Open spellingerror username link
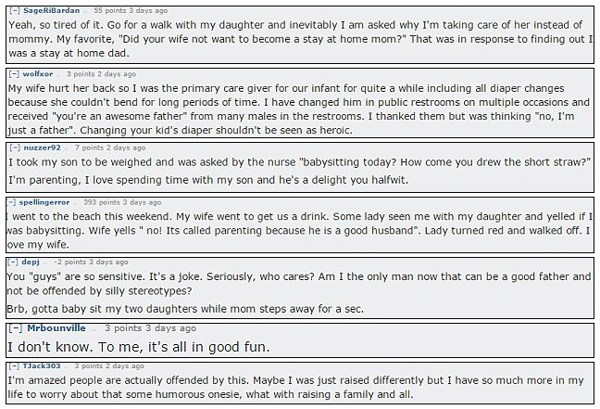 44,202
